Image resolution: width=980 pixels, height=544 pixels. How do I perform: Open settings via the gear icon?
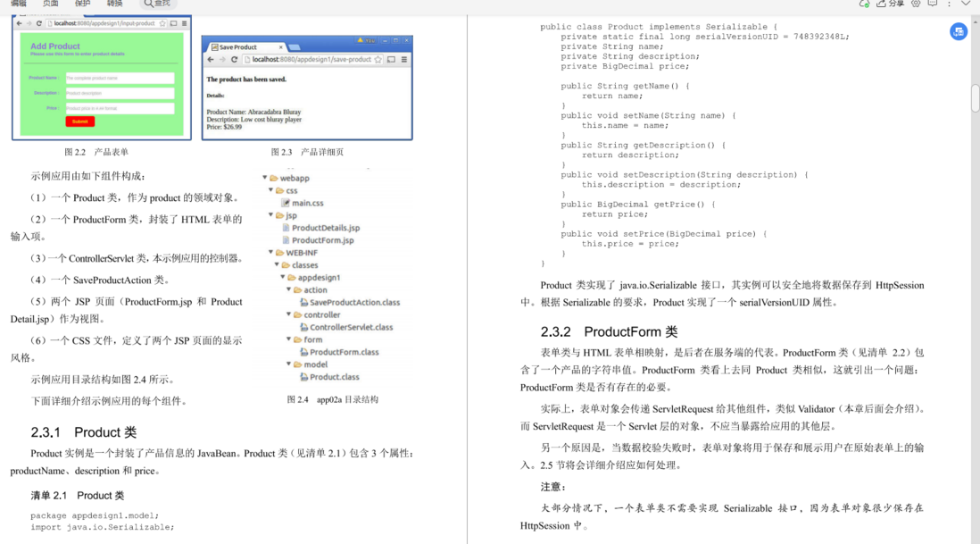tap(916, 4)
